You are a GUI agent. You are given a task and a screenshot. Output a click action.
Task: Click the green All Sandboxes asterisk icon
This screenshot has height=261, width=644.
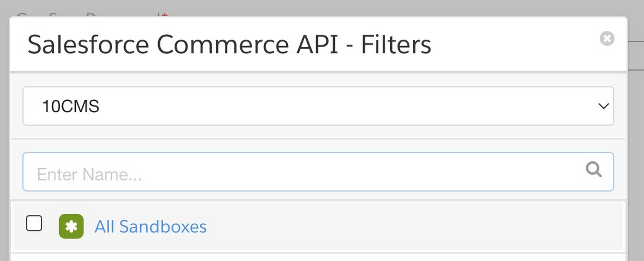pyautogui.click(x=71, y=226)
